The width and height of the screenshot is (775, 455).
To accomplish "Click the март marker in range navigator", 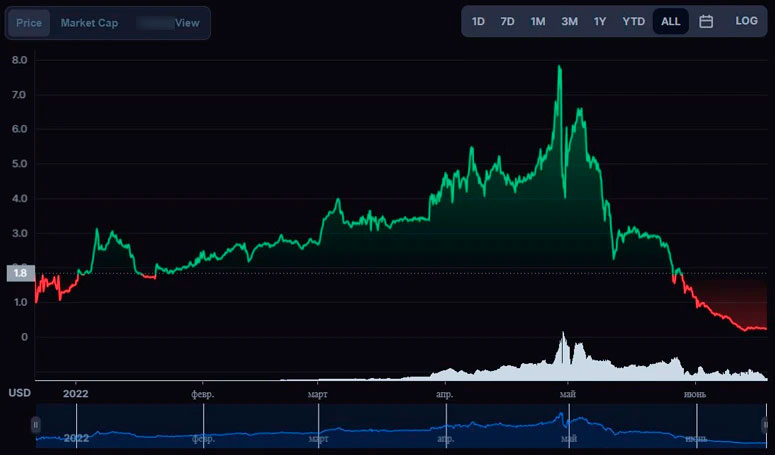I will coord(318,439).
